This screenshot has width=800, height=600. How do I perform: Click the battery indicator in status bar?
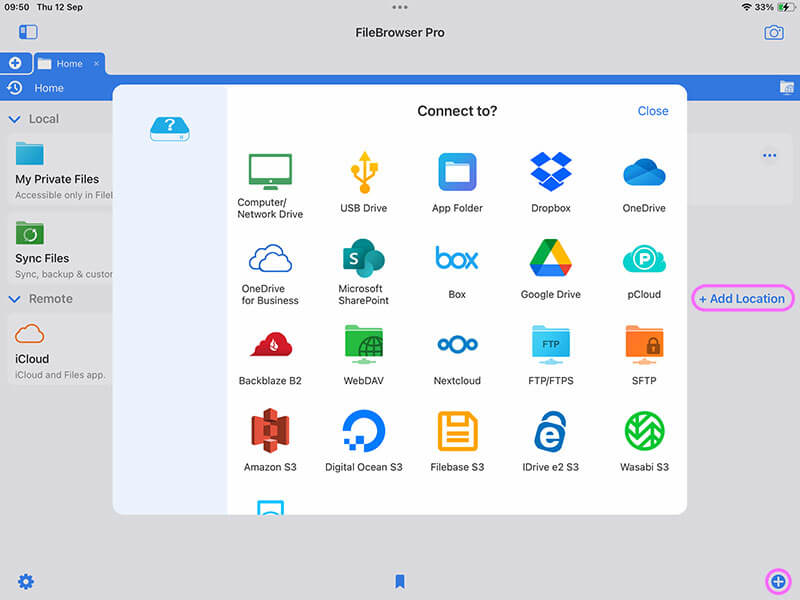[785, 7]
